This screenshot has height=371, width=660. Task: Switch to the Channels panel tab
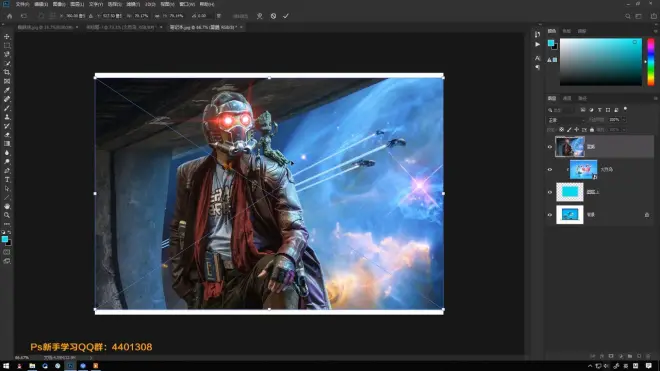click(567, 98)
